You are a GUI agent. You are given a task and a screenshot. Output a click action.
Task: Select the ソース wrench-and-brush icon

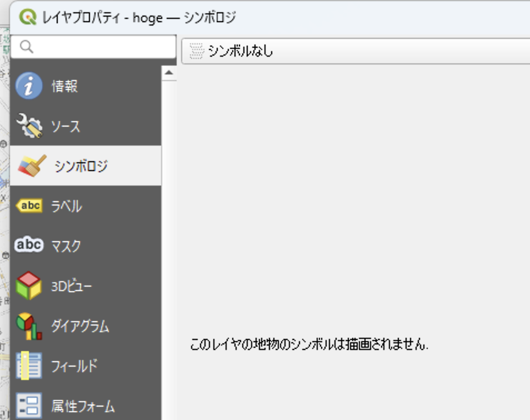tap(29, 126)
